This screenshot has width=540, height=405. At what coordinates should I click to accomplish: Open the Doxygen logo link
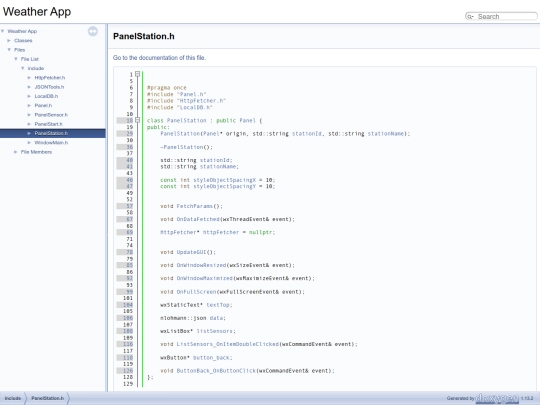[x=497, y=398]
